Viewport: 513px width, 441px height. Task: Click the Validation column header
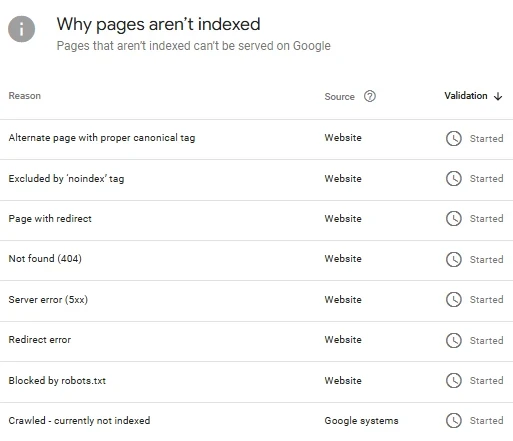pyautogui.click(x=466, y=96)
